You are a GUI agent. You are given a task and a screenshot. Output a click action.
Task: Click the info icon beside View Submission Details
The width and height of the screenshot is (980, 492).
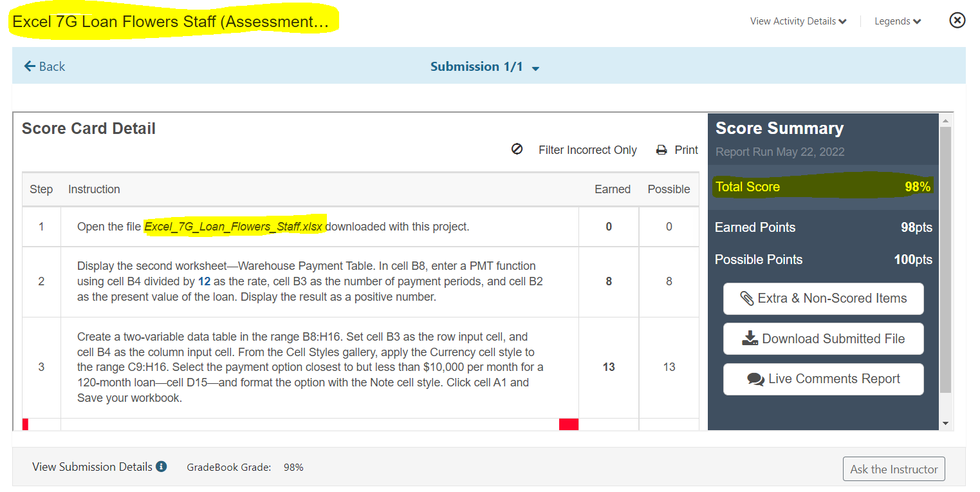click(162, 466)
